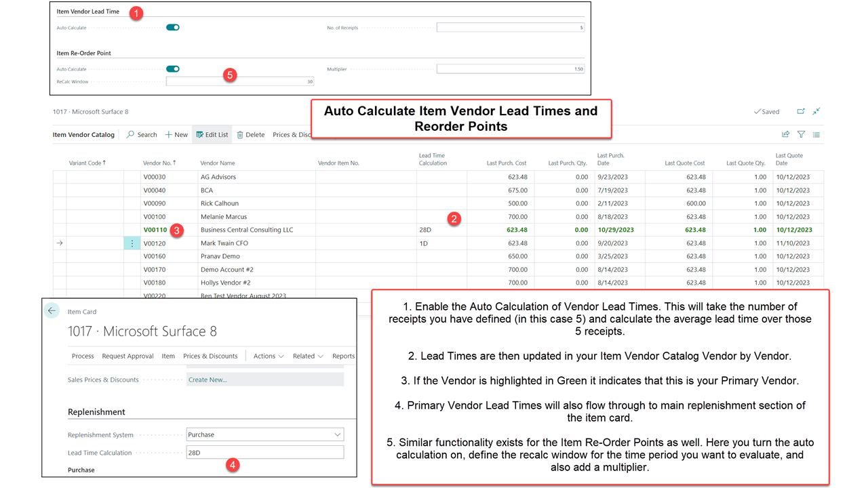Open the filter pane icon

point(802,135)
